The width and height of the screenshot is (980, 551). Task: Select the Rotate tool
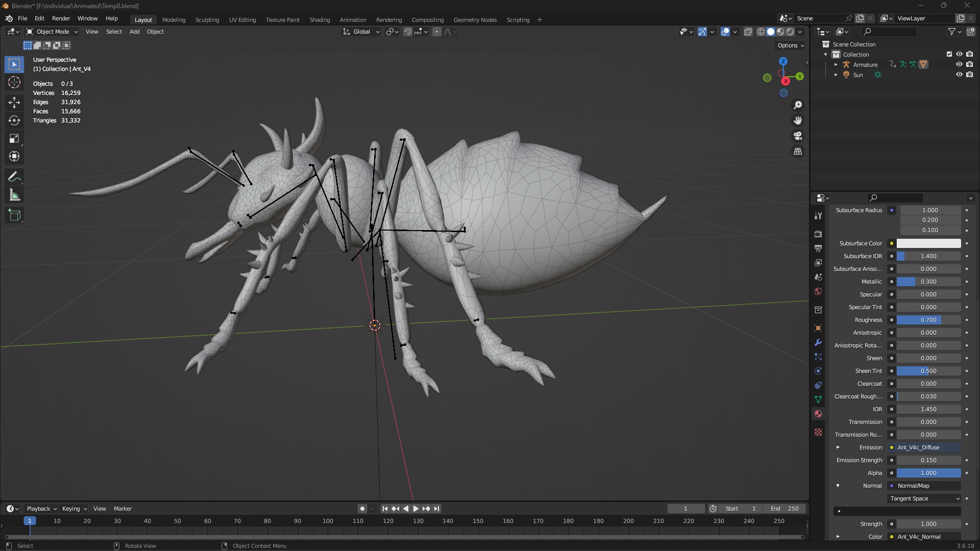pyautogui.click(x=14, y=120)
